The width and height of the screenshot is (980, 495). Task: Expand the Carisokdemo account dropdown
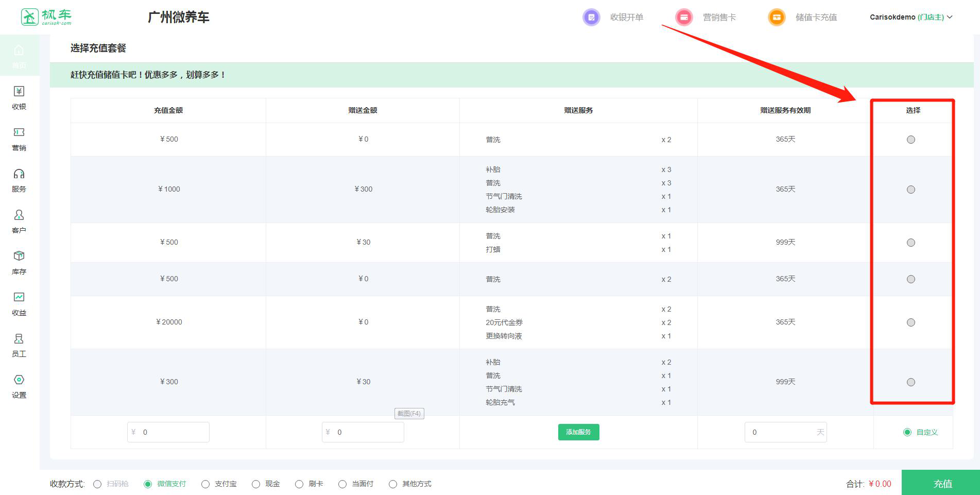coord(910,18)
